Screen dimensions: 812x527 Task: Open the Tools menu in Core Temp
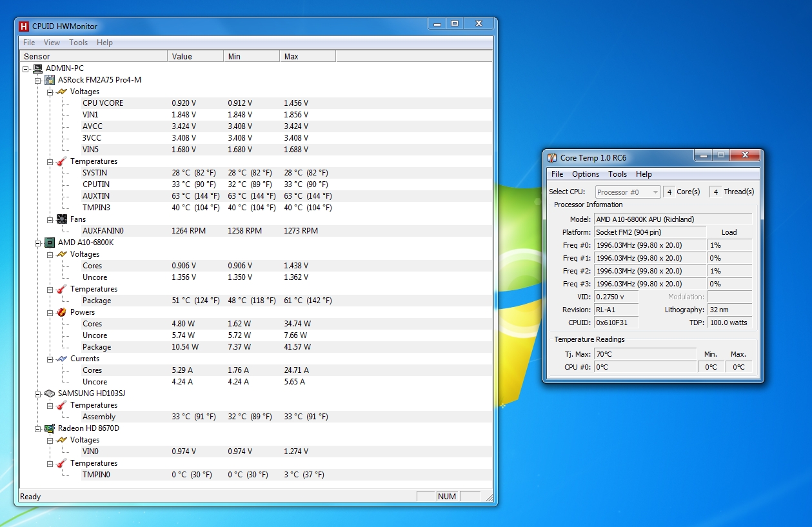pos(617,174)
